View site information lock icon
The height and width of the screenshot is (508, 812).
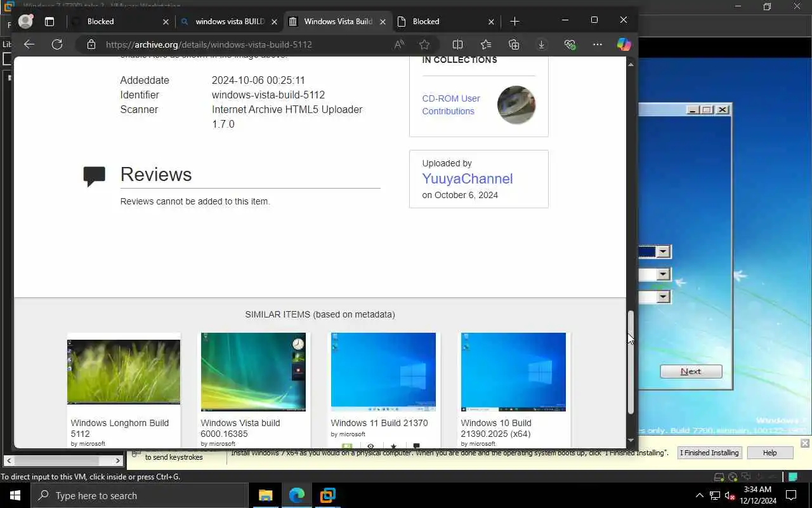click(91, 44)
